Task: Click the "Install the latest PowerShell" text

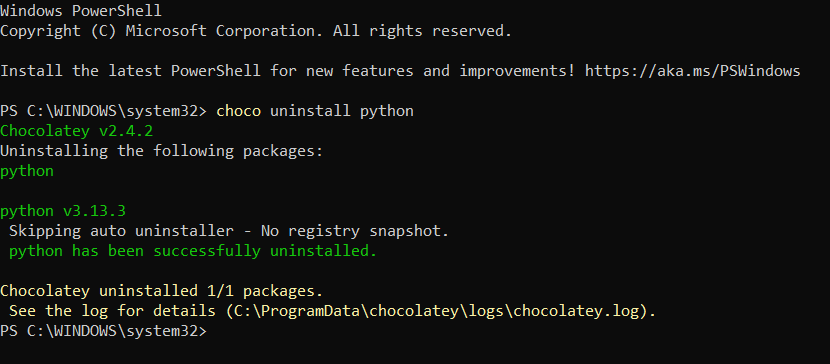Action: pos(130,71)
